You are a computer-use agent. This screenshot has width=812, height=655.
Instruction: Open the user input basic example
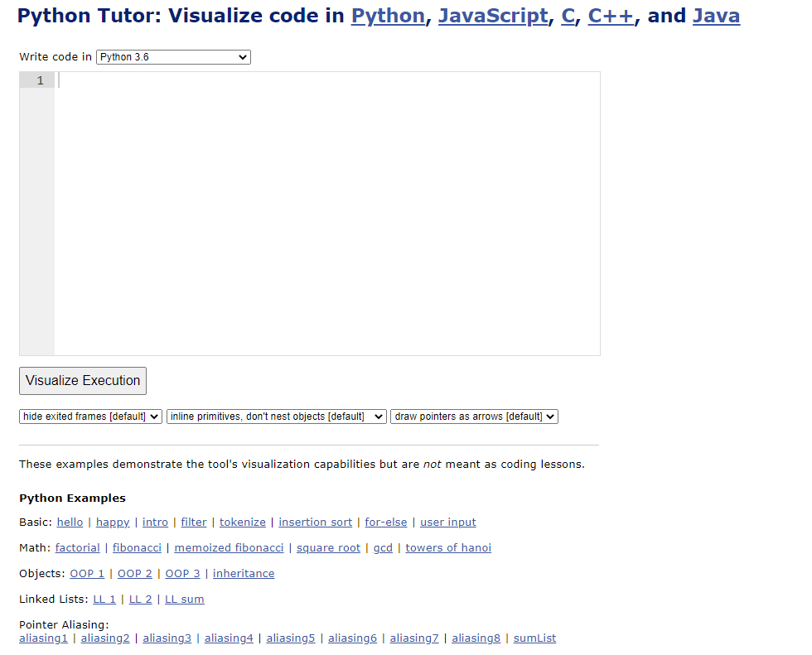(448, 522)
